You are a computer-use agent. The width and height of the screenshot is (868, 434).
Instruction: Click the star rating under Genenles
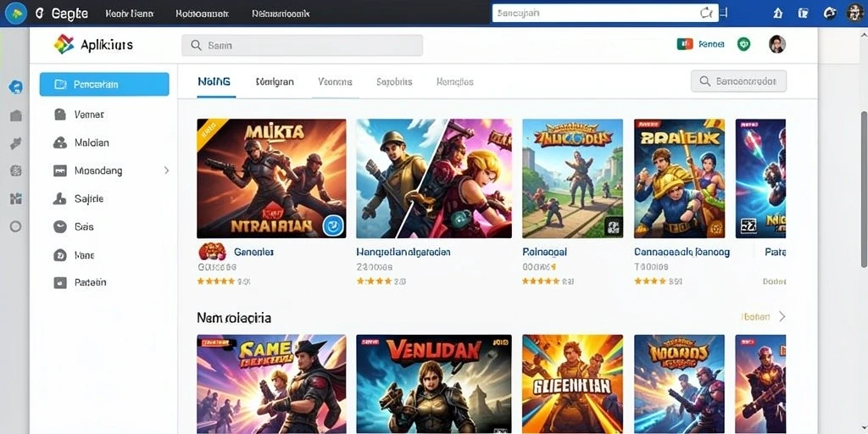(x=216, y=281)
